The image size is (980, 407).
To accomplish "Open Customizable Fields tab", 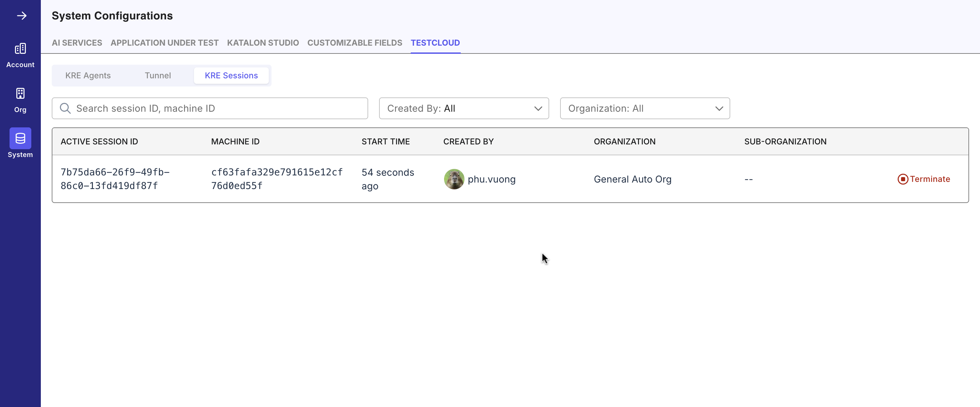I will coord(355,43).
